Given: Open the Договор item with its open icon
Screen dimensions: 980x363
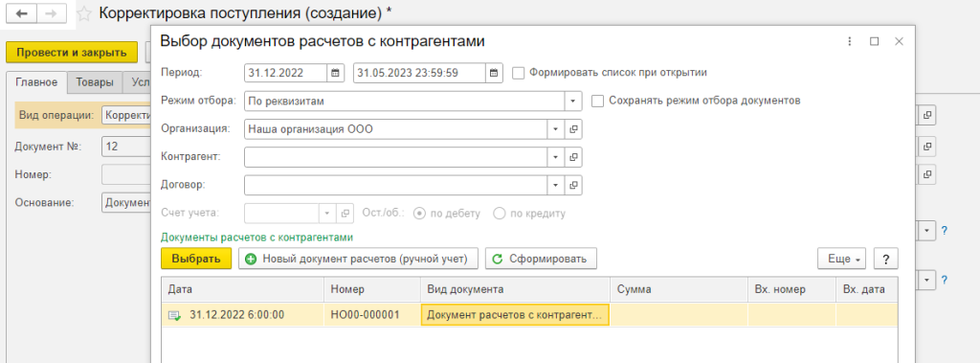Looking at the screenshot, I should [x=573, y=185].
